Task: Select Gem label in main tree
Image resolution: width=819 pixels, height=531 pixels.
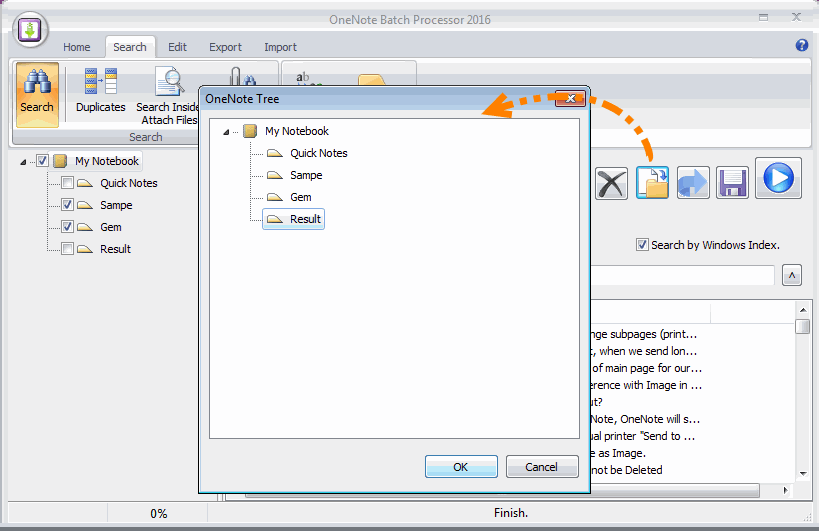Action: [x=111, y=227]
